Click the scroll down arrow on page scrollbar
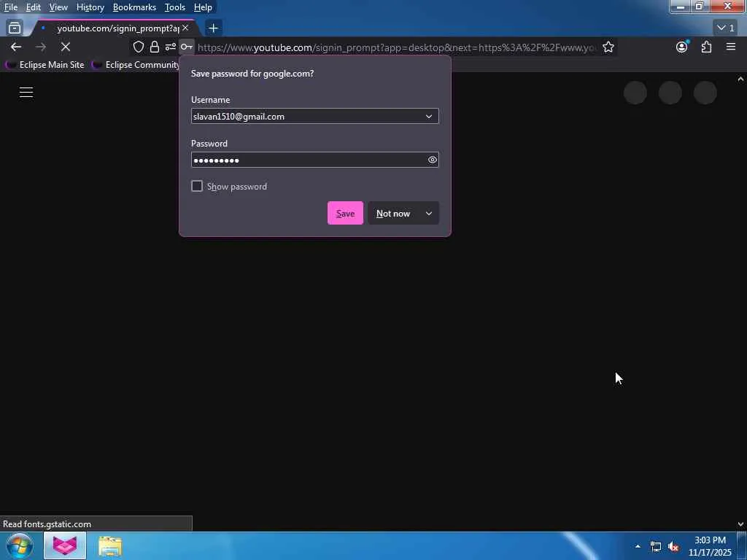The width and height of the screenshot is (747, 560). click(740, 524)
